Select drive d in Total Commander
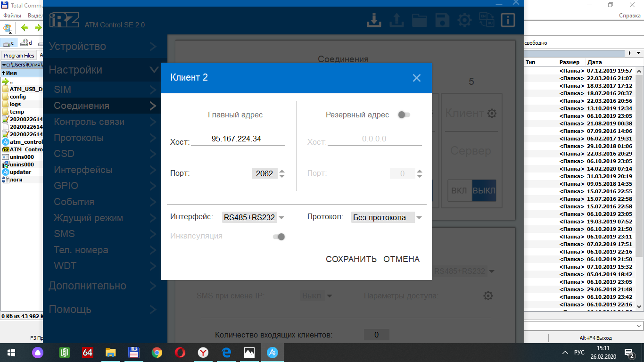The image size is (644, 362). (x=26, y=43)
